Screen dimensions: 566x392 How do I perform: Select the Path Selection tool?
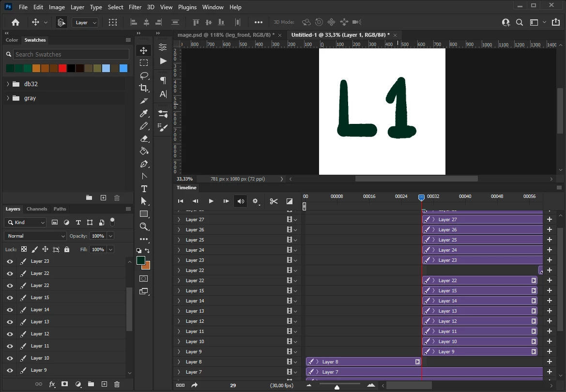(x=144, y=201)
